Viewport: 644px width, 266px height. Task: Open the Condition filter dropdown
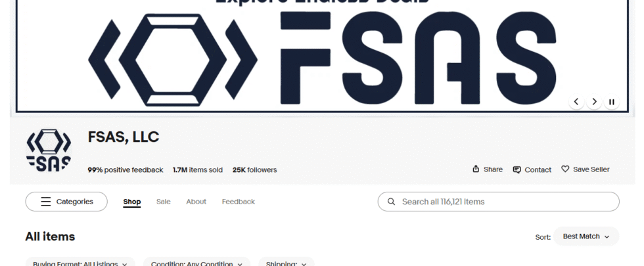click(x=196, y=263)
